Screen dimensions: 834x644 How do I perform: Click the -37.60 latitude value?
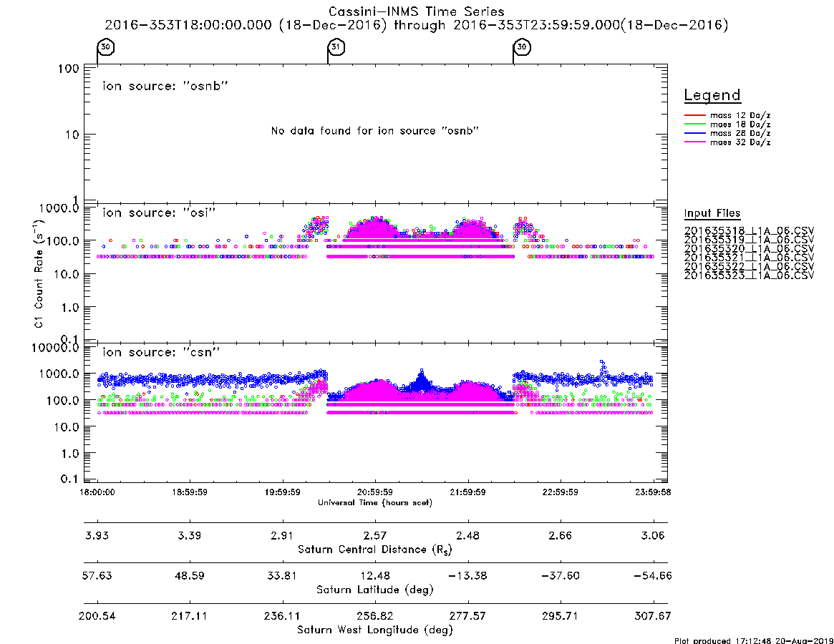[x=560, y=576]
